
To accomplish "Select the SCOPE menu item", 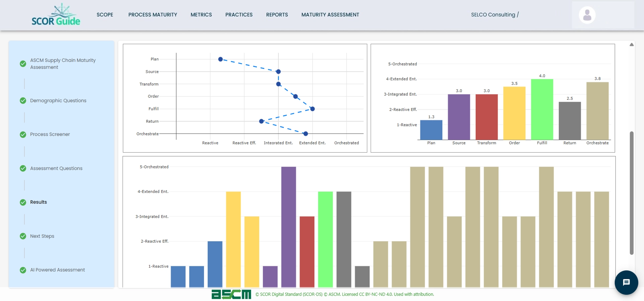I will click(x=105, y=15).
